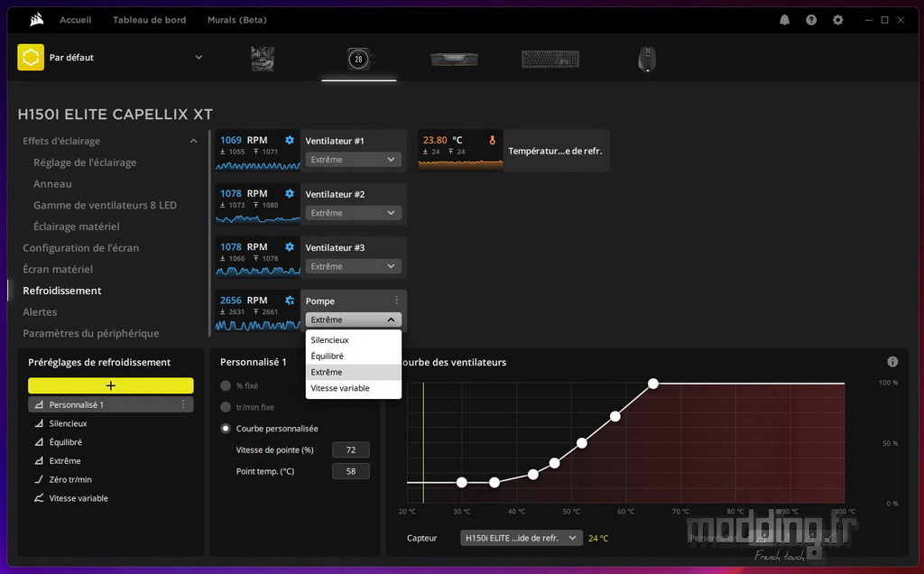
Task: Click the coolant temperature graph
Action: (461, 164)
